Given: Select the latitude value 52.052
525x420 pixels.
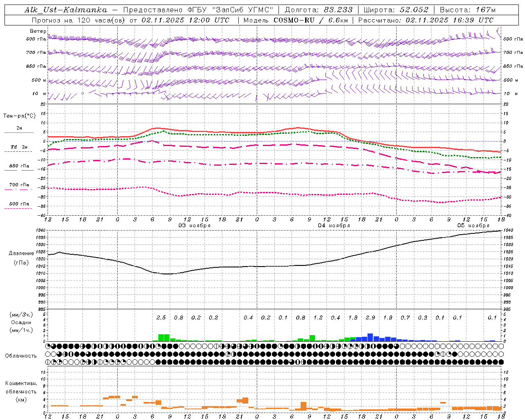Looking at the screenshot, I should coord(414,10).
